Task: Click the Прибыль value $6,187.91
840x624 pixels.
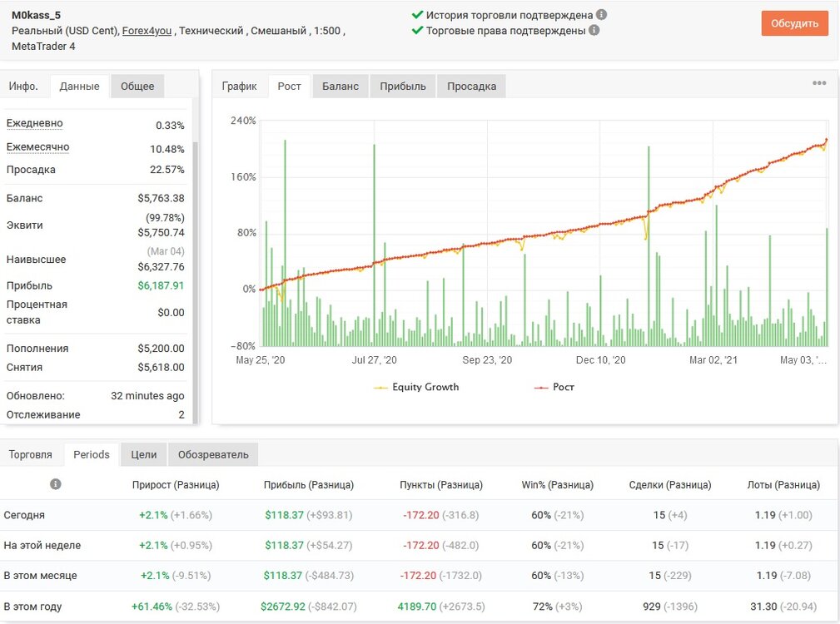Action: click(161, 285)
